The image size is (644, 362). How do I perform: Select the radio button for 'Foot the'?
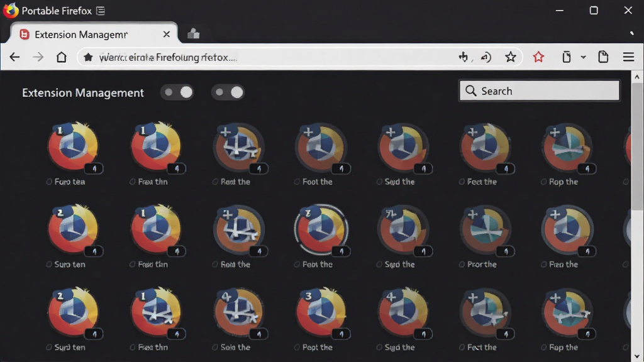coord(297,182)
